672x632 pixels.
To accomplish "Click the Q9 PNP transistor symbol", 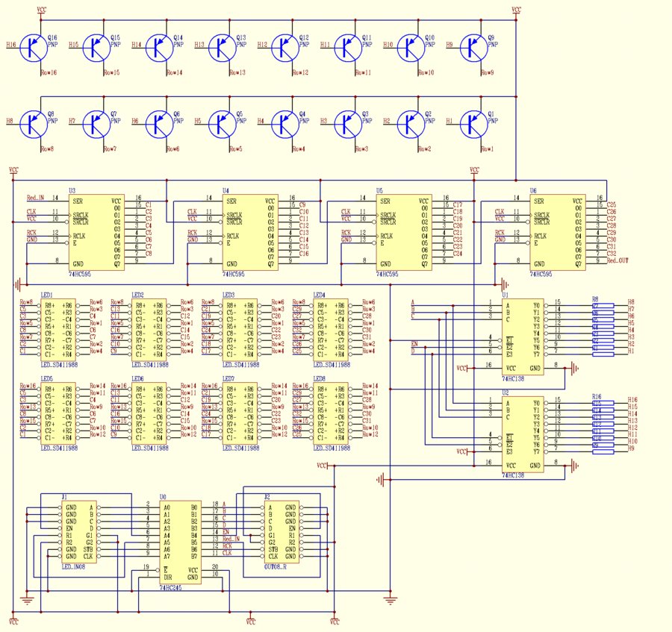I will [x=472, y=46].
